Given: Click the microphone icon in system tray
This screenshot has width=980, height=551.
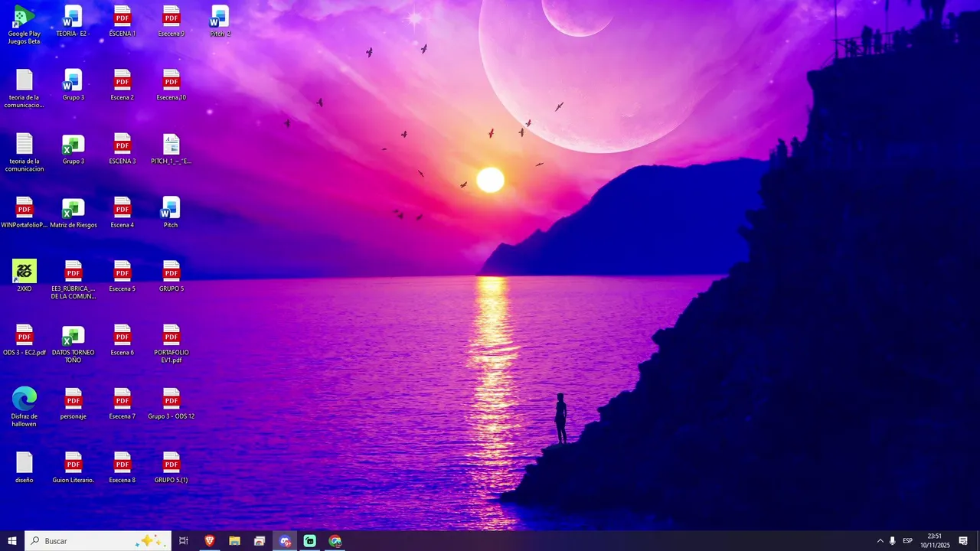Looking at the screenshot, I should [892, 541].
